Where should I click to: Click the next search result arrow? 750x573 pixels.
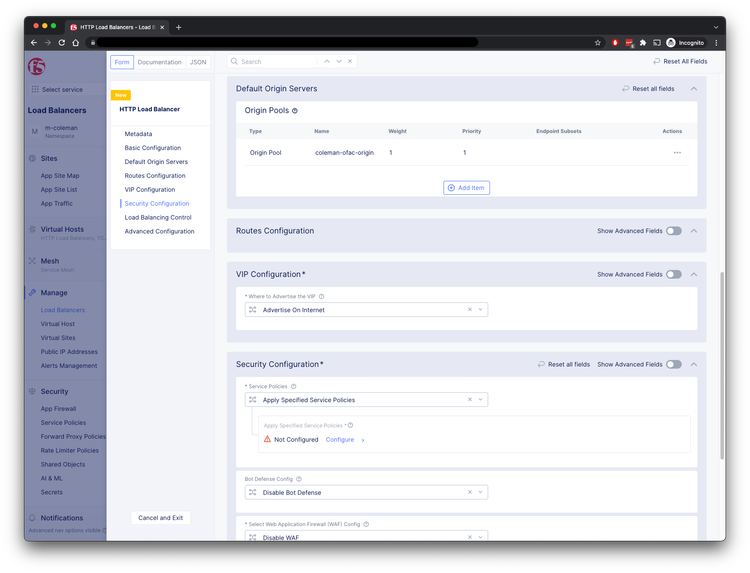pos(339,62)
